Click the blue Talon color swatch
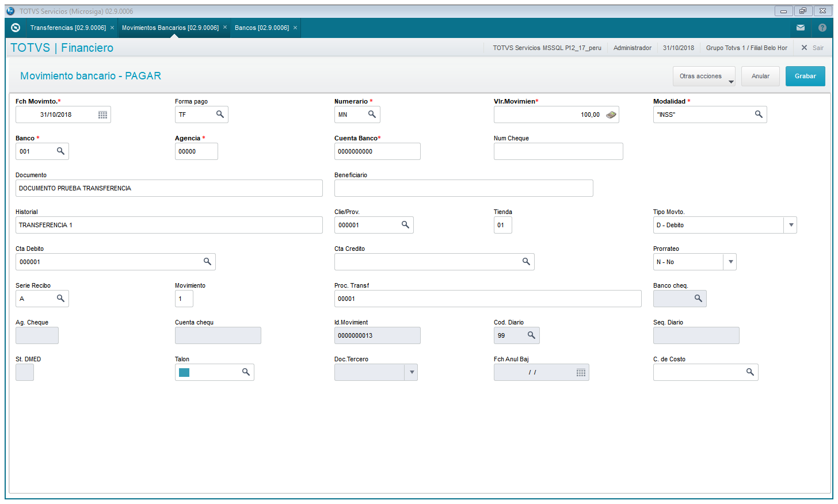 184,372
